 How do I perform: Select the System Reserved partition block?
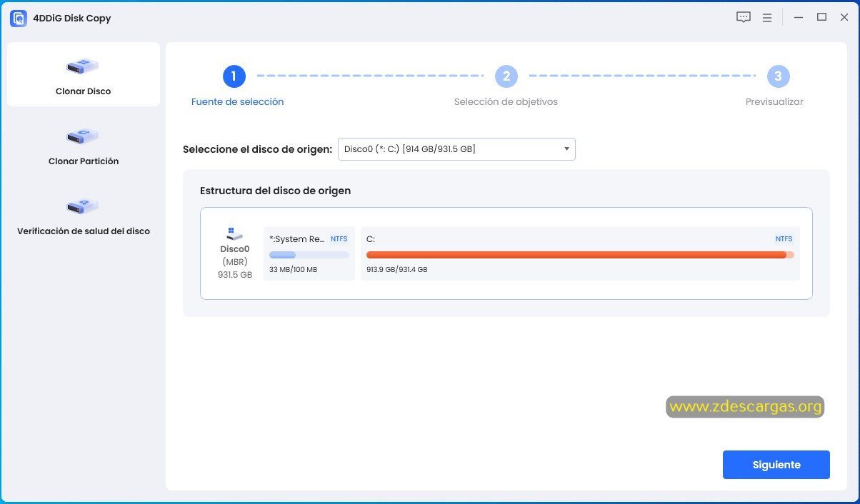point(309,253)
